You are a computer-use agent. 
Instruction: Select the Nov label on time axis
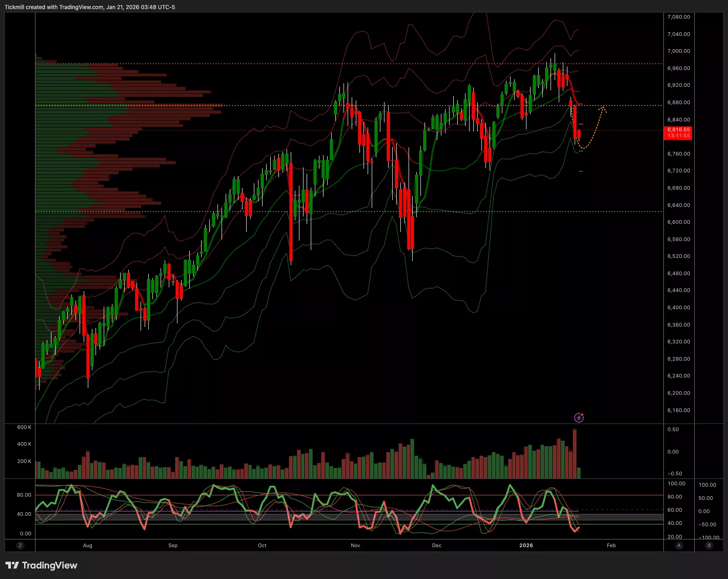(355, 545)
